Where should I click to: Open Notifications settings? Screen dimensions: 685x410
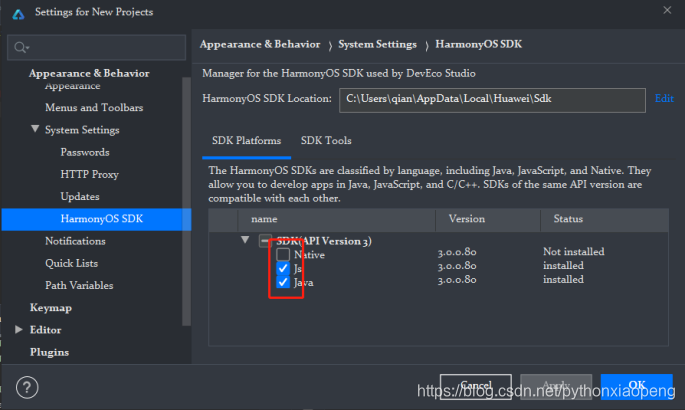click(75, 241)
